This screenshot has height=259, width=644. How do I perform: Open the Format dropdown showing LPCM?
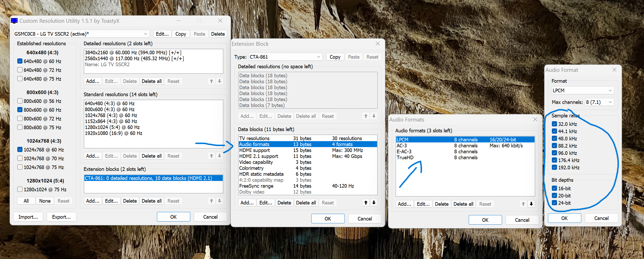click(583, 90)
